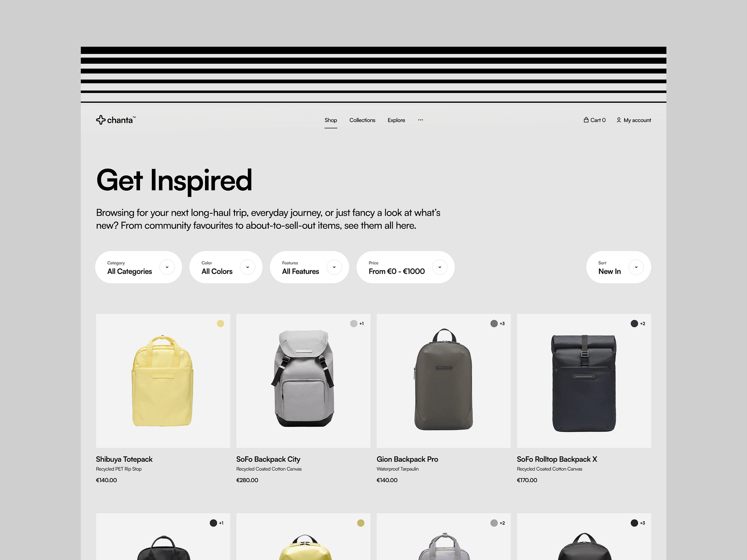The image size is (747, 560).
Task: Select the Shop menu tab
Action: (x=331, y=120)
